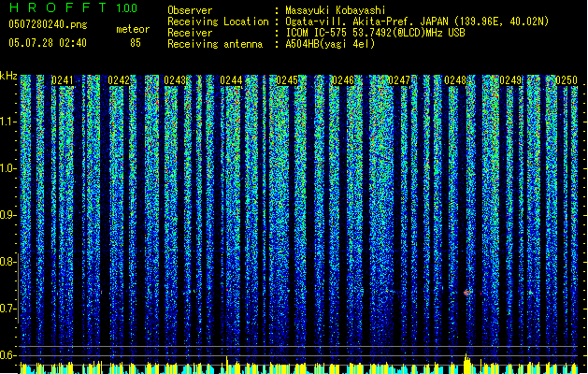
Task: Click observer name Masayuki Kobayashi
Action: tap(336, 10)
